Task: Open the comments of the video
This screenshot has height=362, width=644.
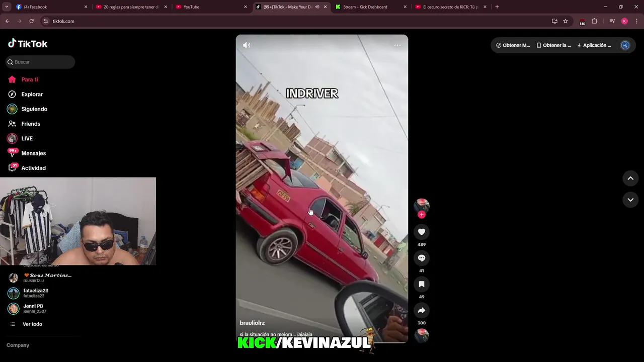Action: click(422, 258)
